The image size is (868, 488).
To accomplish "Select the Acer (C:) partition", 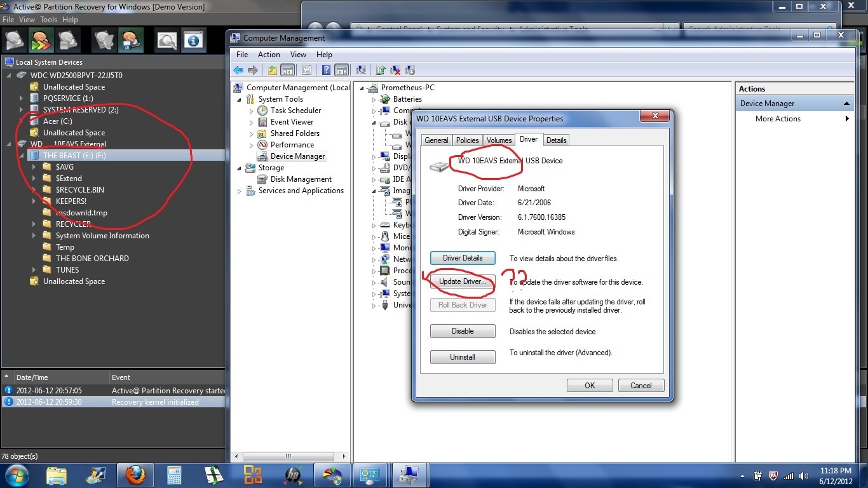I will (58, 121).
